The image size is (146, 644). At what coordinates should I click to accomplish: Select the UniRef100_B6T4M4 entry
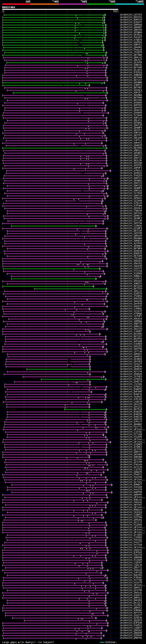click(x=131, y=77)
